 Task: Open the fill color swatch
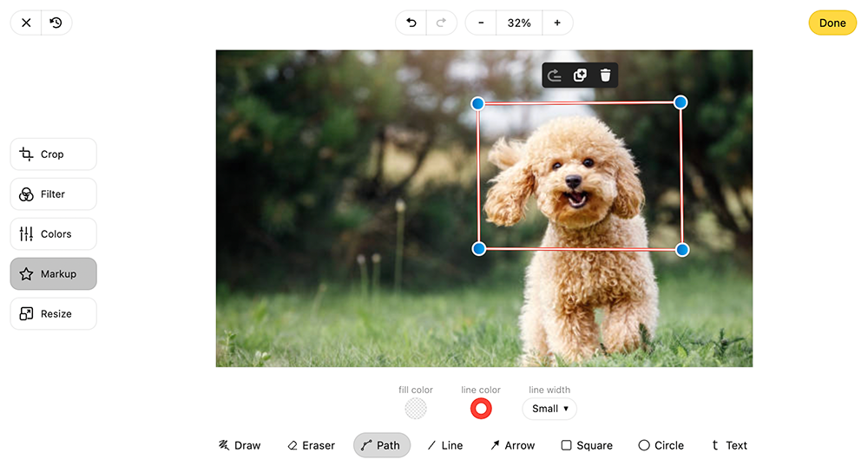pos(416,409)
